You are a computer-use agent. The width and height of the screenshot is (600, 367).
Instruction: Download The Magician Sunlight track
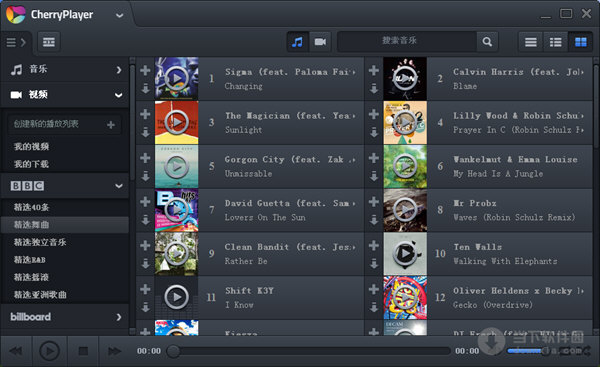tap(145, 132)
